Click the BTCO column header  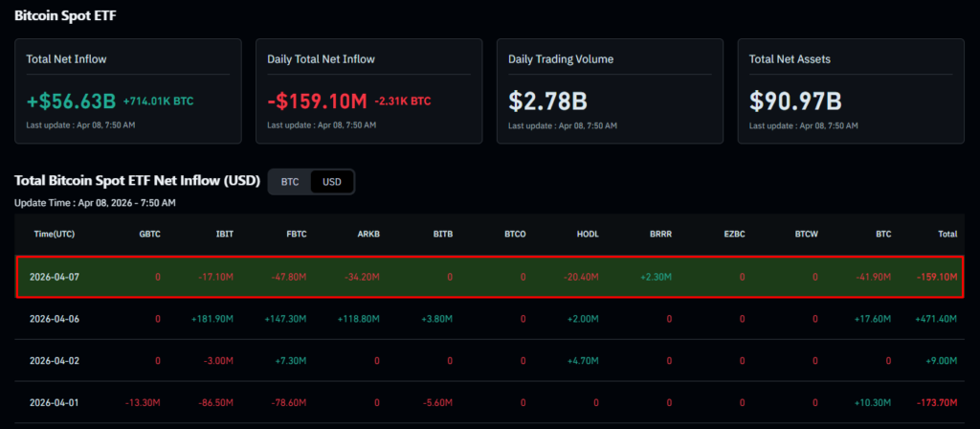pos(515,234)
